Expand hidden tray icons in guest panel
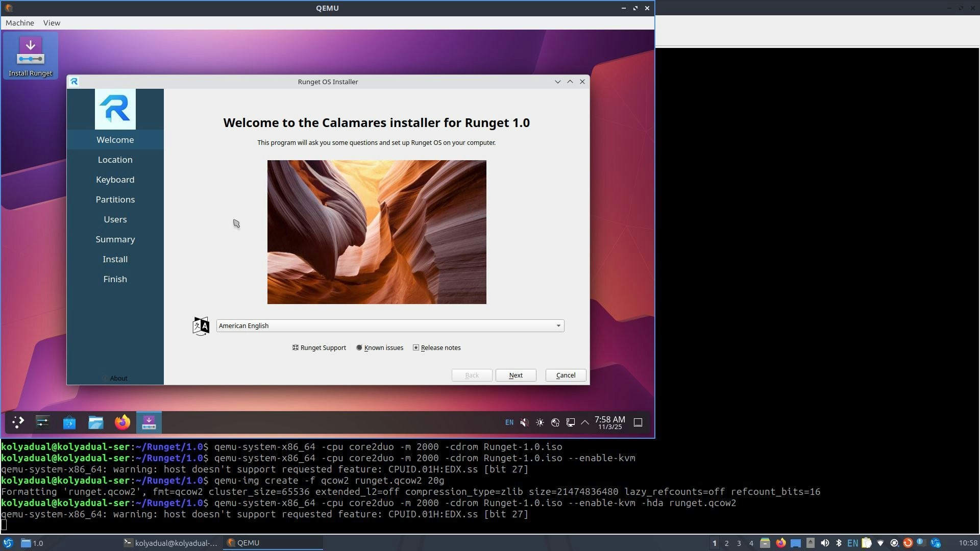980x551 pixels. pyautogui.click(x=585, y=422)
